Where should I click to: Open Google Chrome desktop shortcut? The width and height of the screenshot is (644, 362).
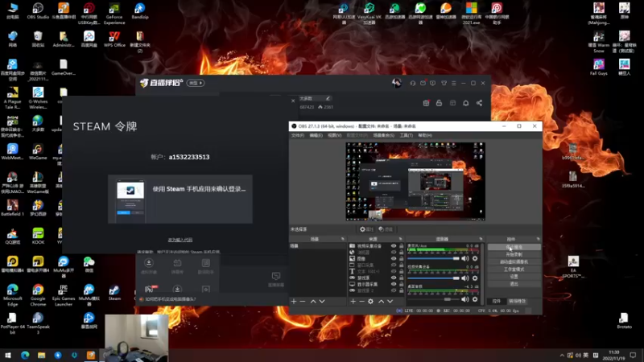click(x=38, y=295)
